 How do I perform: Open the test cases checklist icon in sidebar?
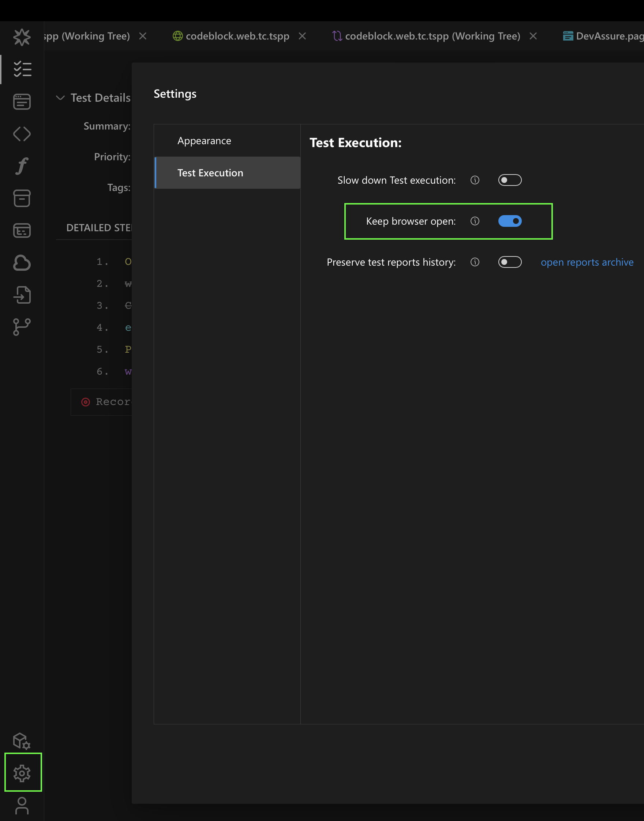point(22,70)
